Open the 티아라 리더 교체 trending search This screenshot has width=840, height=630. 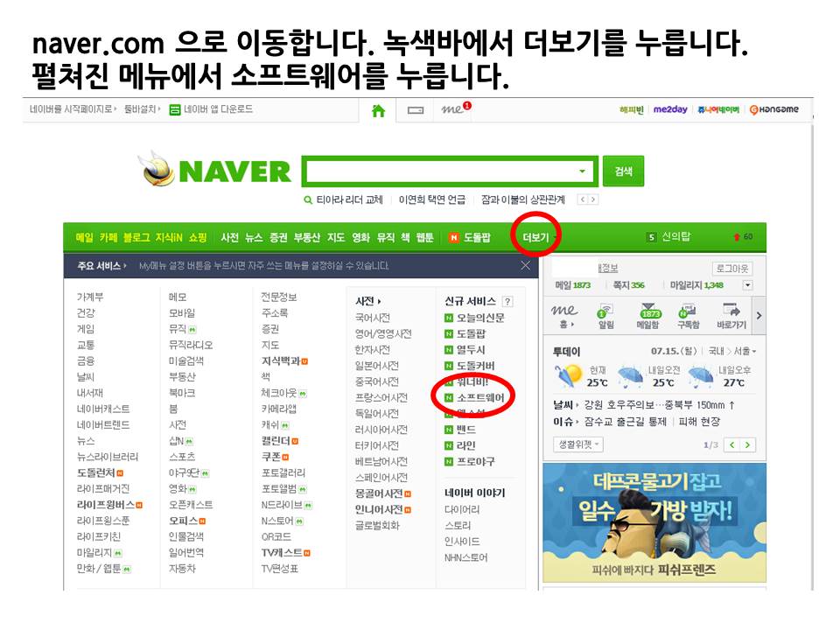pos(349,199)
